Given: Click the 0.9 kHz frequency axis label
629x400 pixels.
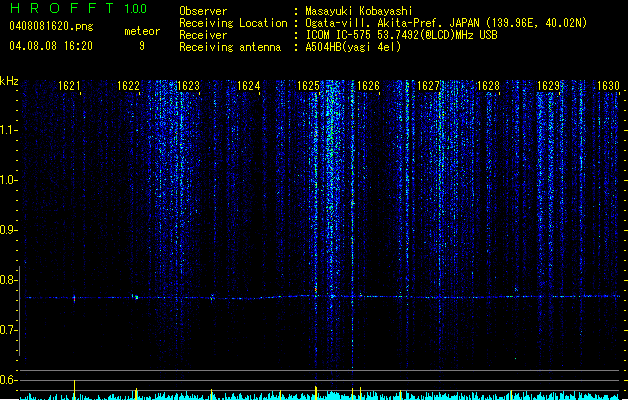Looking at the screenshot, I should 8,230.
